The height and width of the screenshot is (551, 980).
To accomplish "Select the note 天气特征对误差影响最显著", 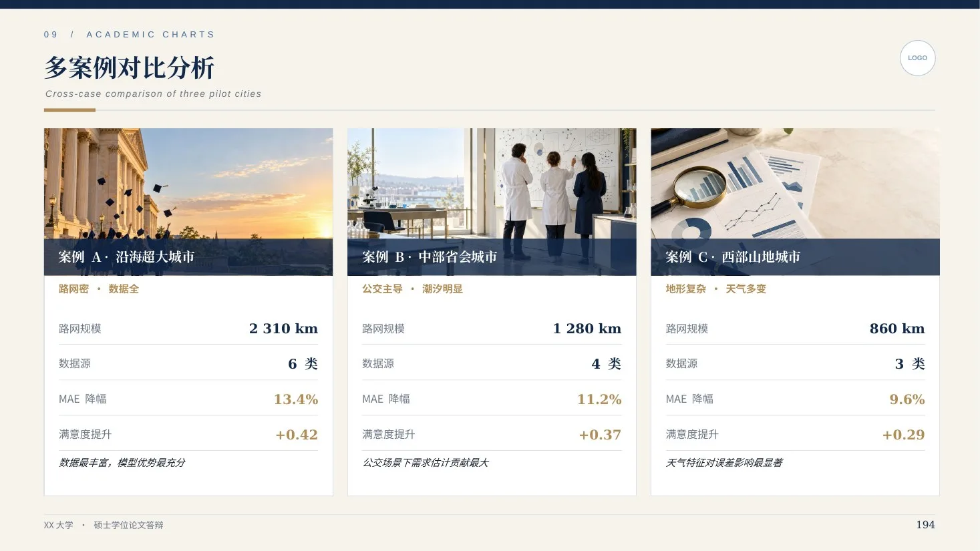I will coord(724,463).
